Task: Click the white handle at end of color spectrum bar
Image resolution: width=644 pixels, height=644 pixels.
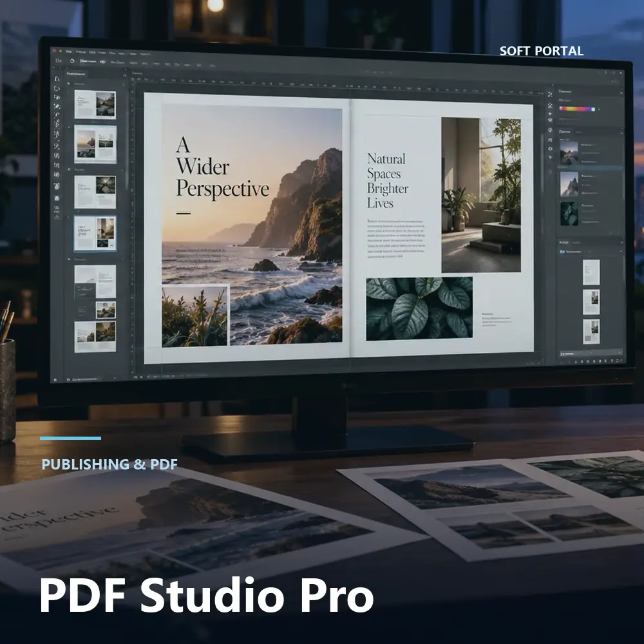Action: (593, 109)
